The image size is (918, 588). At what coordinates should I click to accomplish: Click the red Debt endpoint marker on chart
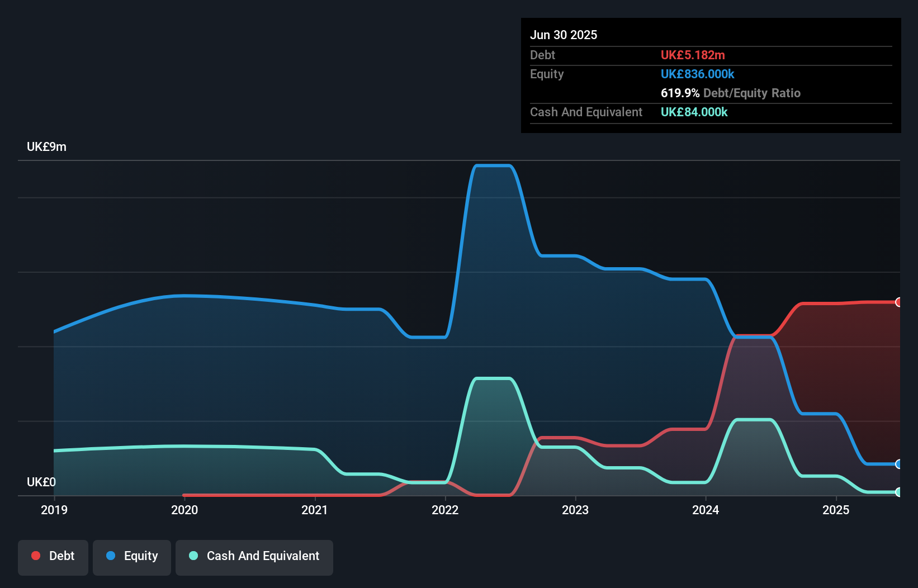[898, 302]
